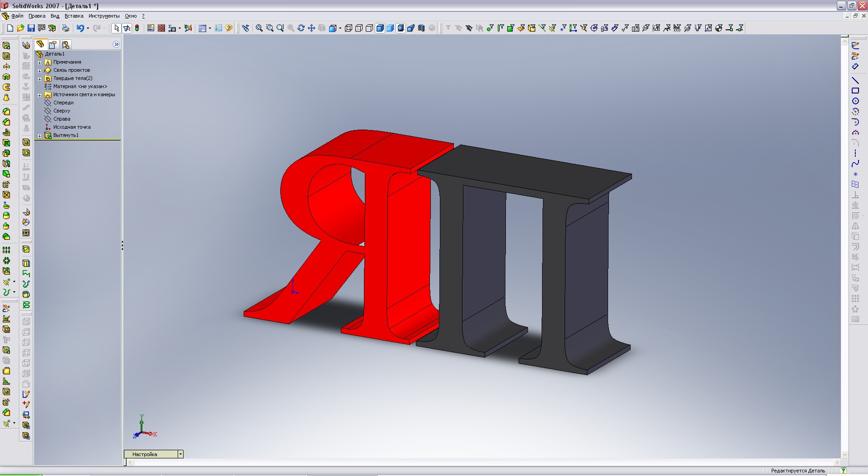Print the document via the printer icon
Screen dimensions: 868x476
66,28
